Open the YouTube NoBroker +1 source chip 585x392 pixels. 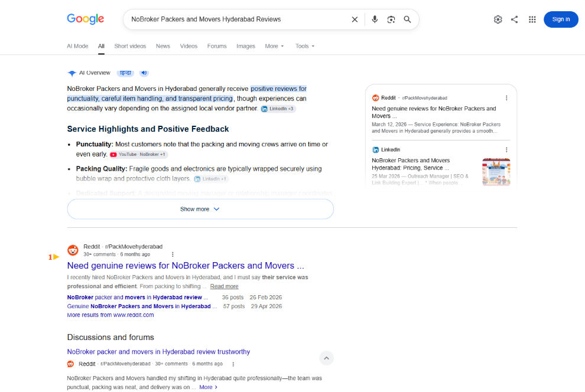(x=138, y=154)
